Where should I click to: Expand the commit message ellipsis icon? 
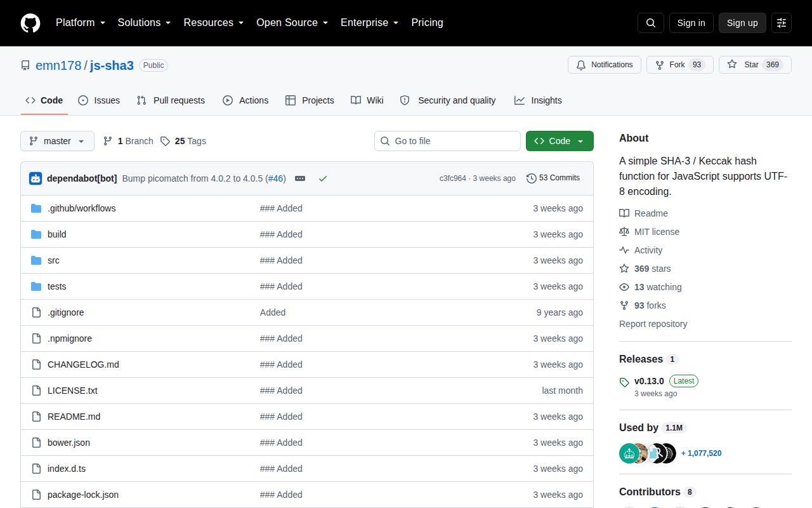[x=300, y=178]
